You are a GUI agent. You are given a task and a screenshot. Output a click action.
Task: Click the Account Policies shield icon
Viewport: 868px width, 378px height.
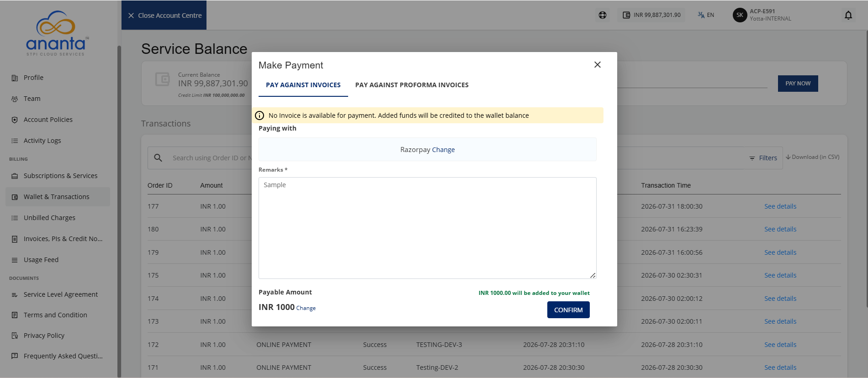pos(15,120)
